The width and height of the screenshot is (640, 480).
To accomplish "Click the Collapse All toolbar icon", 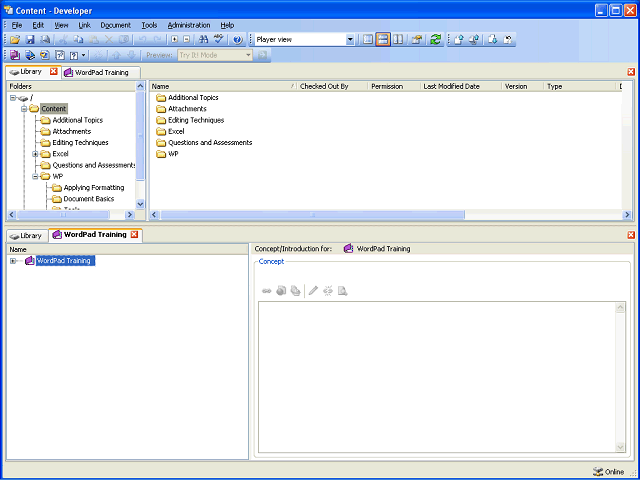I will tap(186, 40).
